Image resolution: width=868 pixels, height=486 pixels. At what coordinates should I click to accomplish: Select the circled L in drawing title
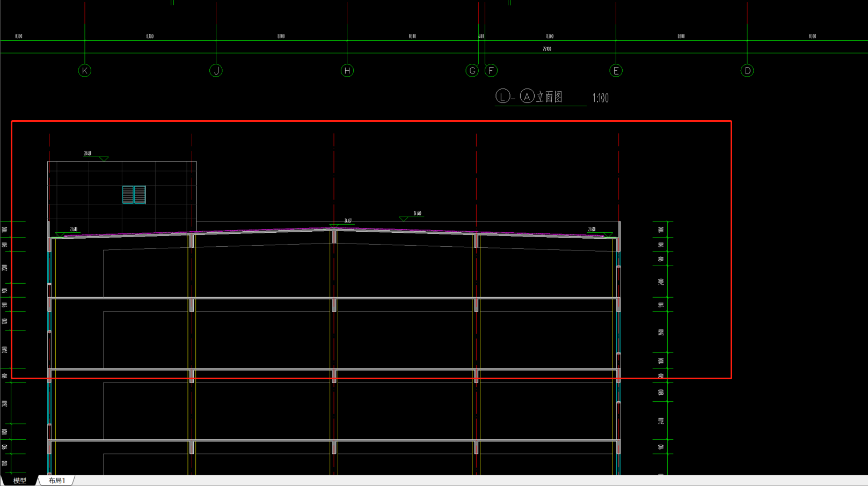coord(502,97)
